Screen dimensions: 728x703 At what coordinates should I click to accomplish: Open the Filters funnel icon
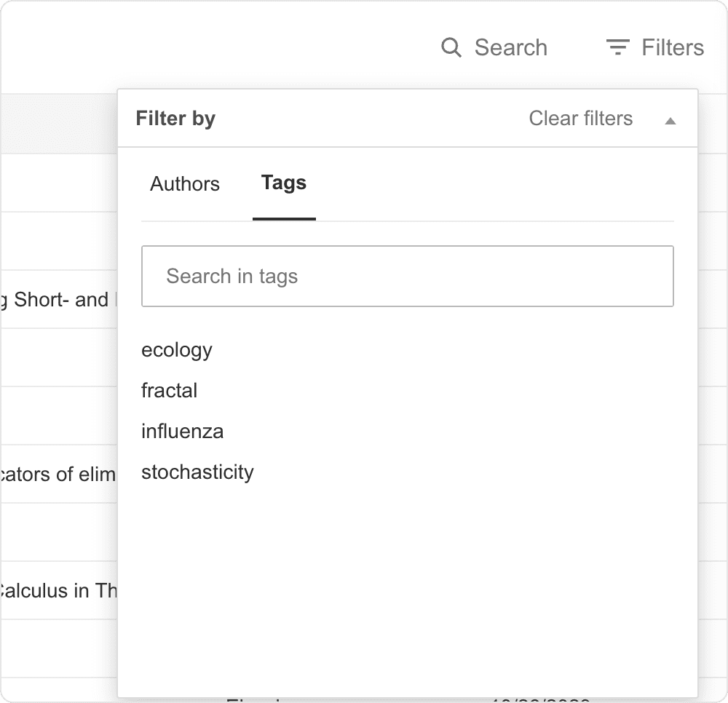coord(616,47)
